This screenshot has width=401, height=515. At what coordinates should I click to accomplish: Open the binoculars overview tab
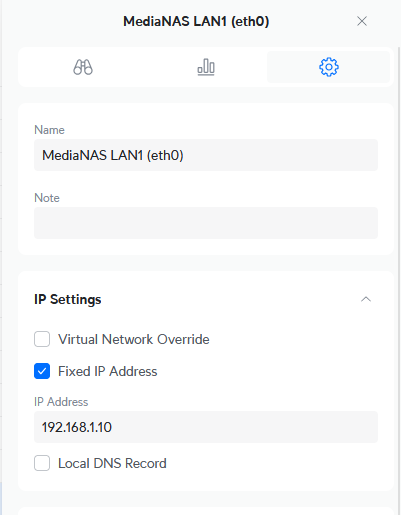click(83, 67)
